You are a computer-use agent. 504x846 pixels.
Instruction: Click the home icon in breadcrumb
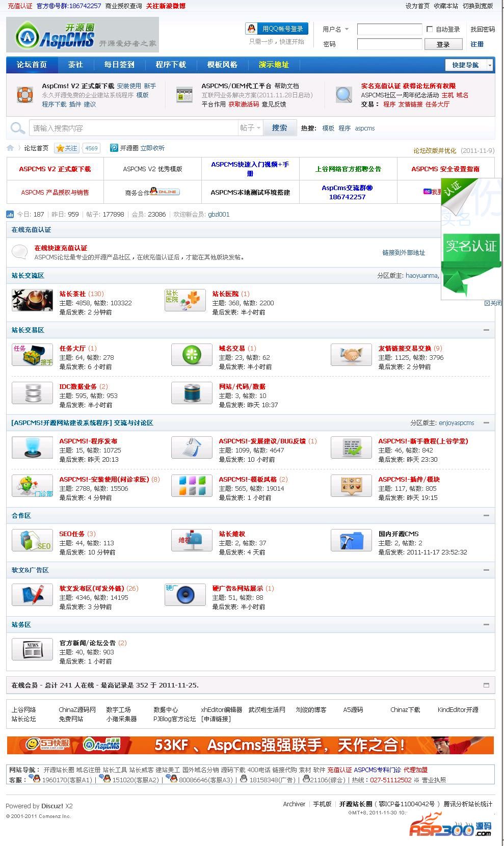click(x=10, y=148)
